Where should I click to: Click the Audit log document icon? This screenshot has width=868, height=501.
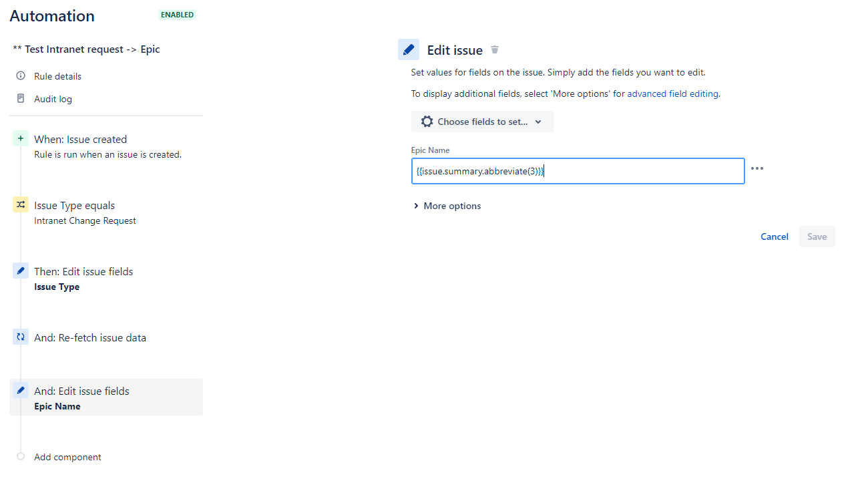[21, 99]
